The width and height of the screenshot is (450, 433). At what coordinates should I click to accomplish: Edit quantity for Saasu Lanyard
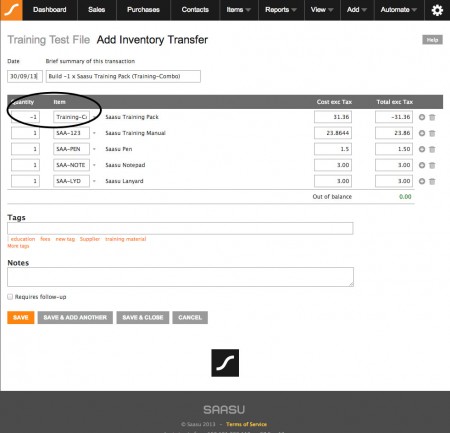[25, 181]
